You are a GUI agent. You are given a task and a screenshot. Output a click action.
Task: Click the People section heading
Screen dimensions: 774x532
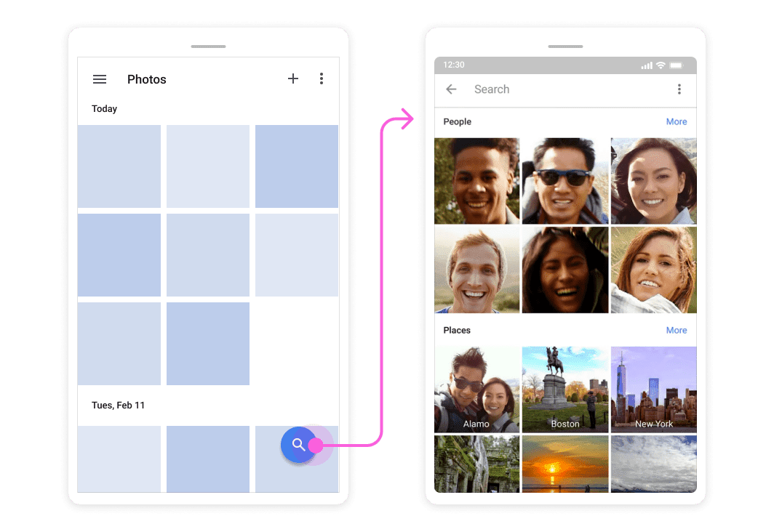457,122
